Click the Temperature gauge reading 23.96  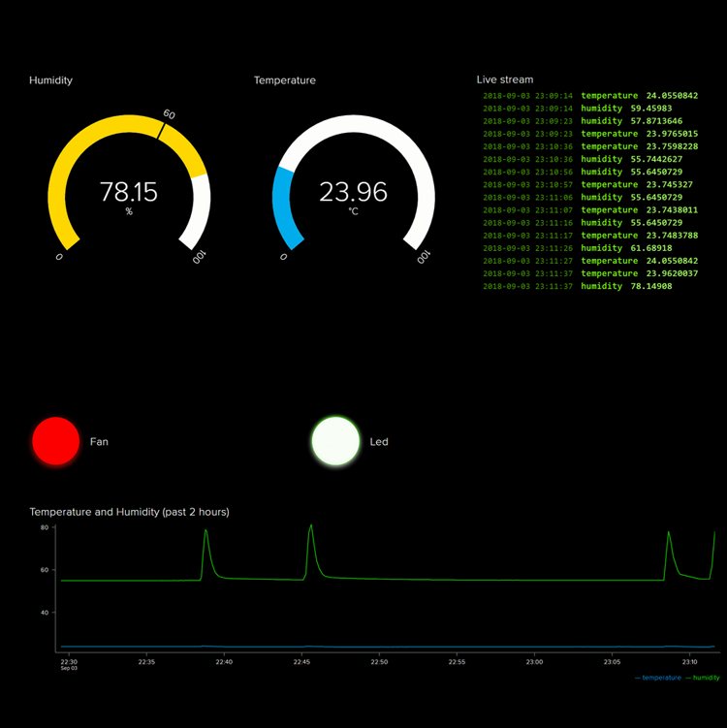point(353,192)
